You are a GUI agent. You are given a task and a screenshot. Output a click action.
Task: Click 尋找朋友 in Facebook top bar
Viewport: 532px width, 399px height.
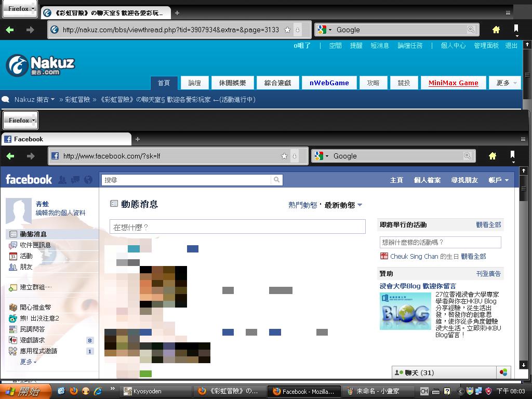coord(464,180)
